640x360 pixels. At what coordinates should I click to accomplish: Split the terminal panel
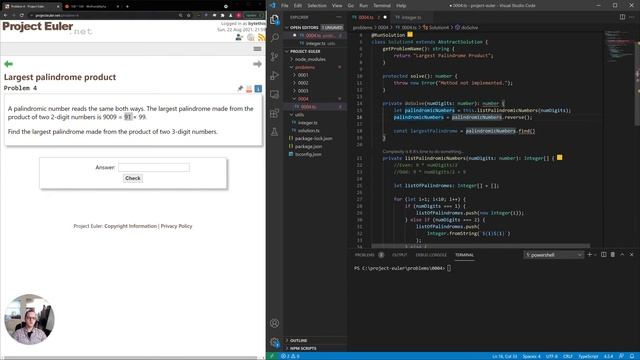click(x=604, y=255)
